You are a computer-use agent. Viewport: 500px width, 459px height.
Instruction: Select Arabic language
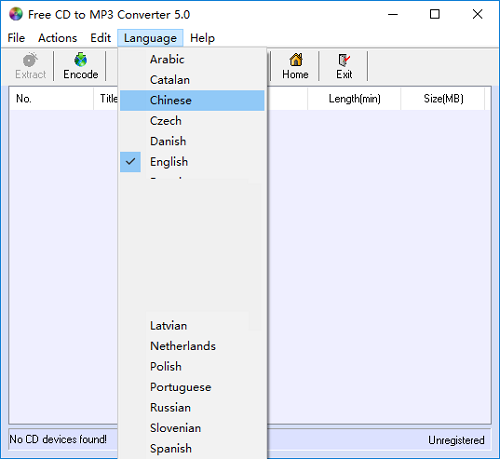click(x=192, y=59)
